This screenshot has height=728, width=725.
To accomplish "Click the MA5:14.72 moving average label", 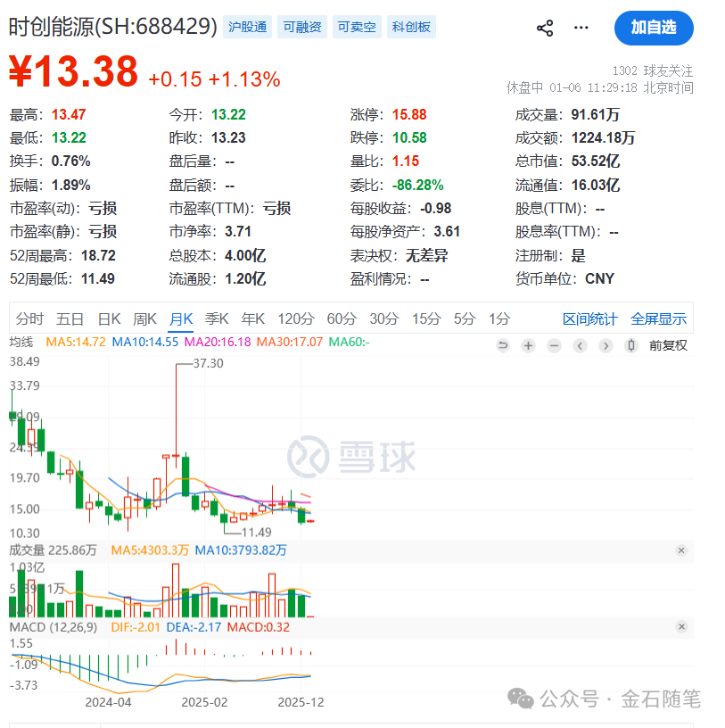I will coord(76,343).
